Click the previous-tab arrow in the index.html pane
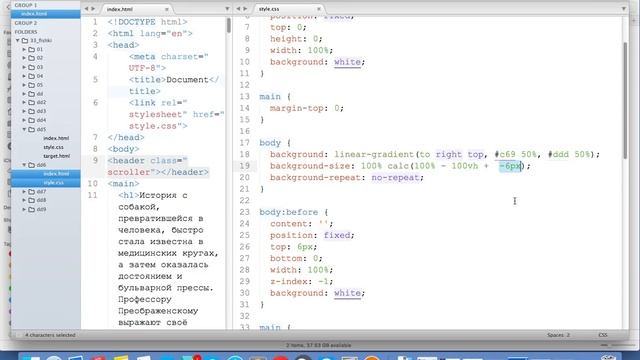 click(86, 9)
